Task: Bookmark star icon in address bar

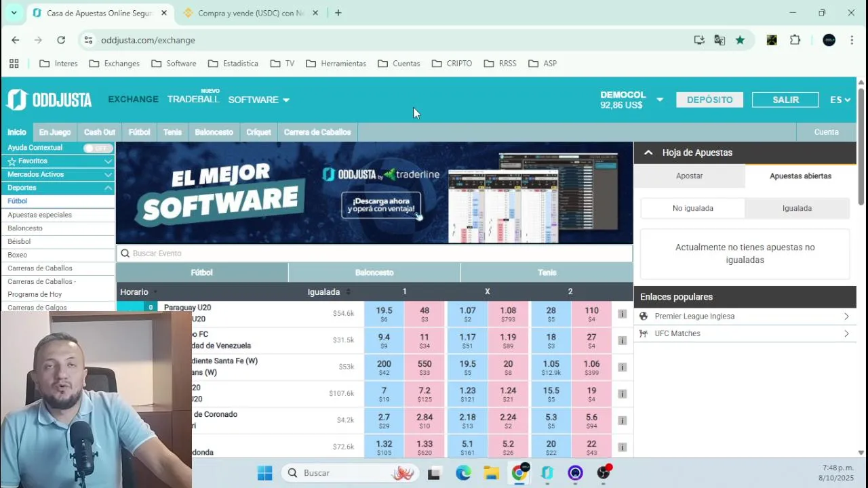Action: coord(740,40)
